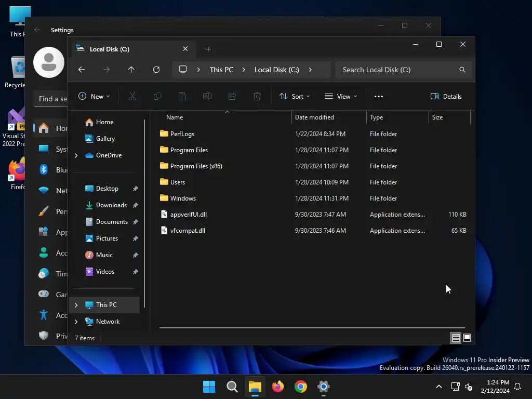Open the PerfLogs folder
The image size is (532, 399).
click(182, 134)
